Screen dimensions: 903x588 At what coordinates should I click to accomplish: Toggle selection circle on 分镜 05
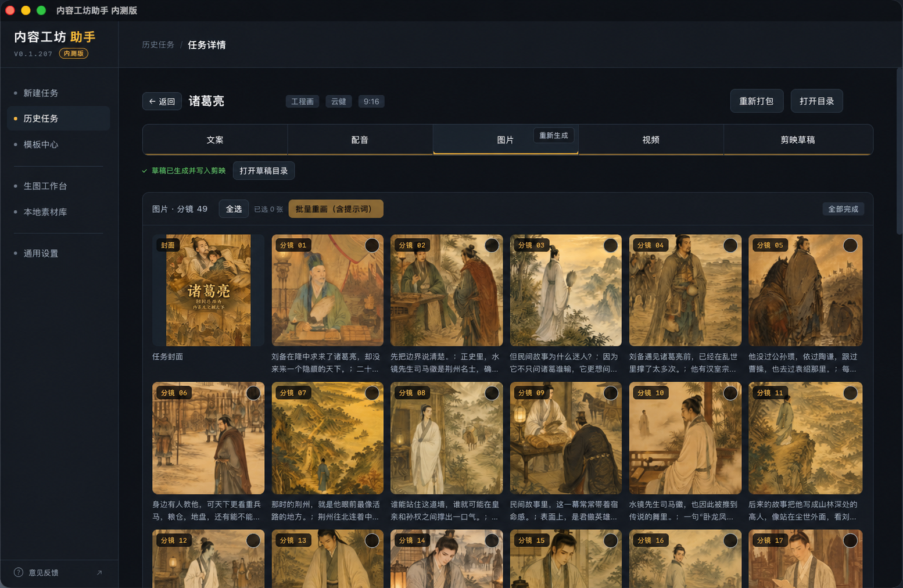click(x=850, y=245)
